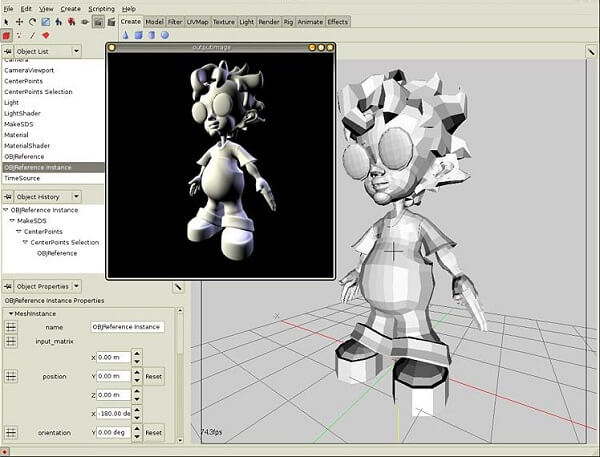Create a cone primitive

[126, 35]
